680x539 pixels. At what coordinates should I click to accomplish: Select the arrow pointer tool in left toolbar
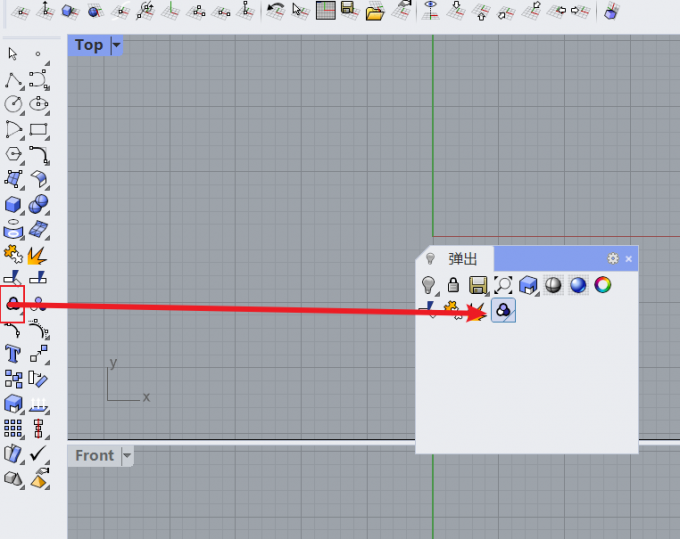click(x=13, y=54)
